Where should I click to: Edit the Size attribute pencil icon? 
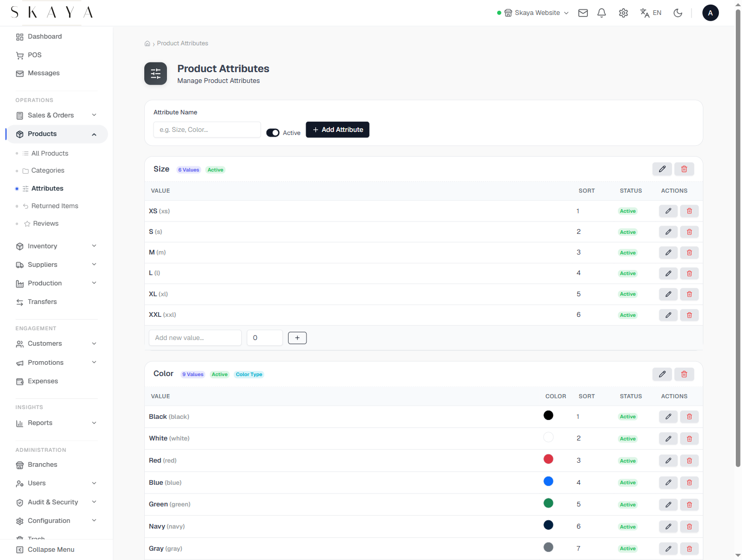point(662,169)
